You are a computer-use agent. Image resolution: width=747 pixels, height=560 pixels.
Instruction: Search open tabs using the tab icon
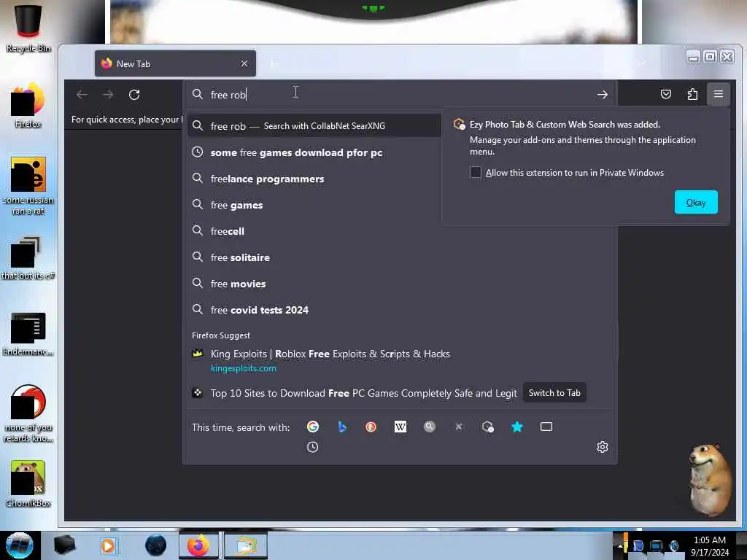pyautogui.click(x=546, y=427)
